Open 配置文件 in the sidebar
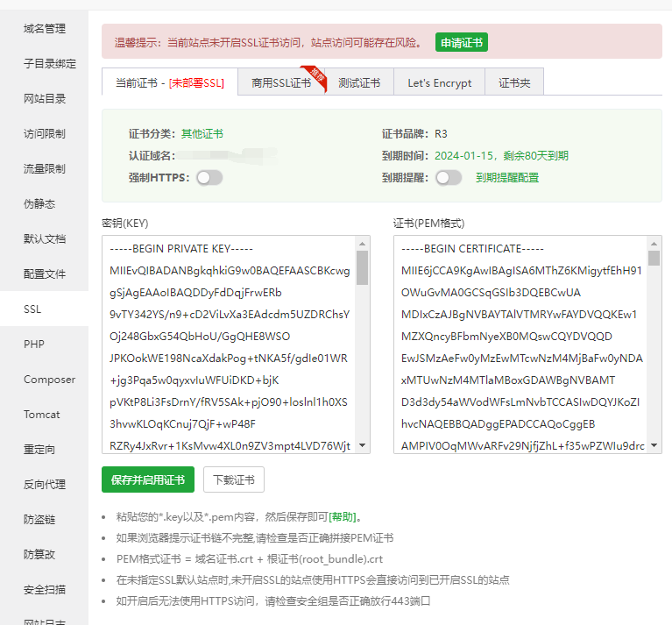 point(44,273)
